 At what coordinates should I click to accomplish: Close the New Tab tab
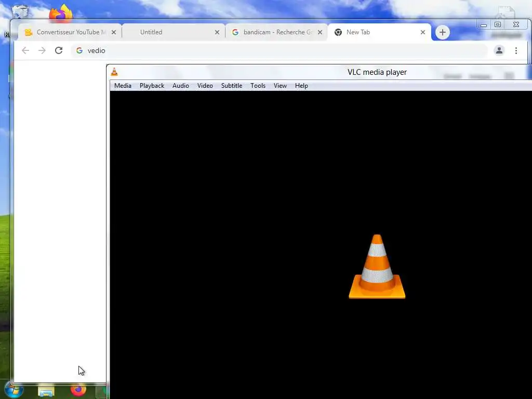423,32
